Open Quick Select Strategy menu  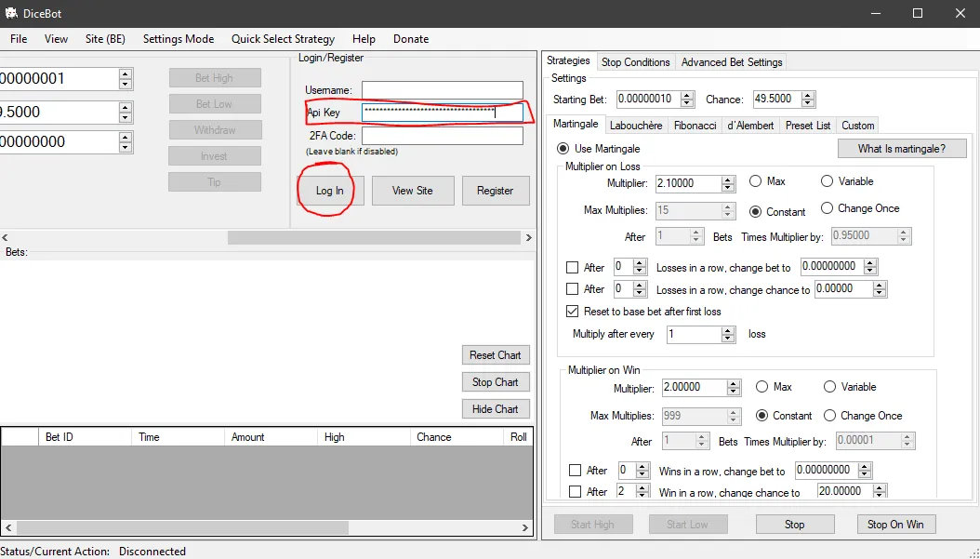coord(284,39)
